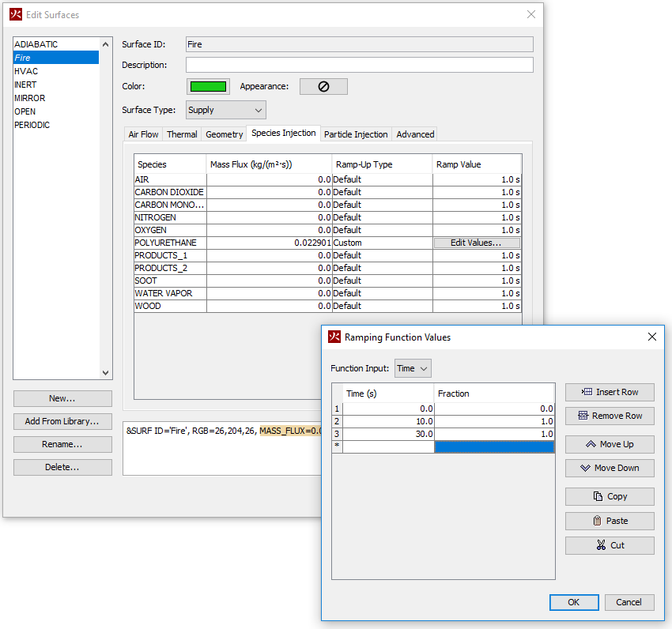672x629 pixels.
Task: Click the Move Up button
Action: tap(610, 444)
